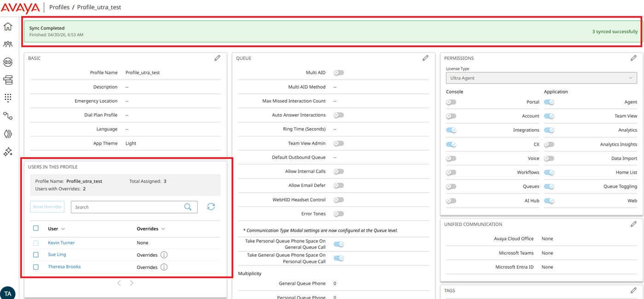Open the License Type dropdown
The image size is (644, 299).
541,78
